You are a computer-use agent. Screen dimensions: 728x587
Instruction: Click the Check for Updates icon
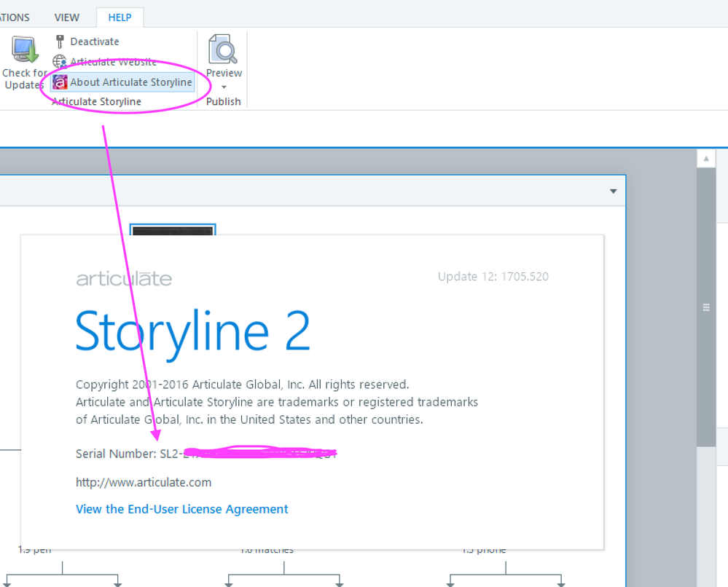click(25, 50)
